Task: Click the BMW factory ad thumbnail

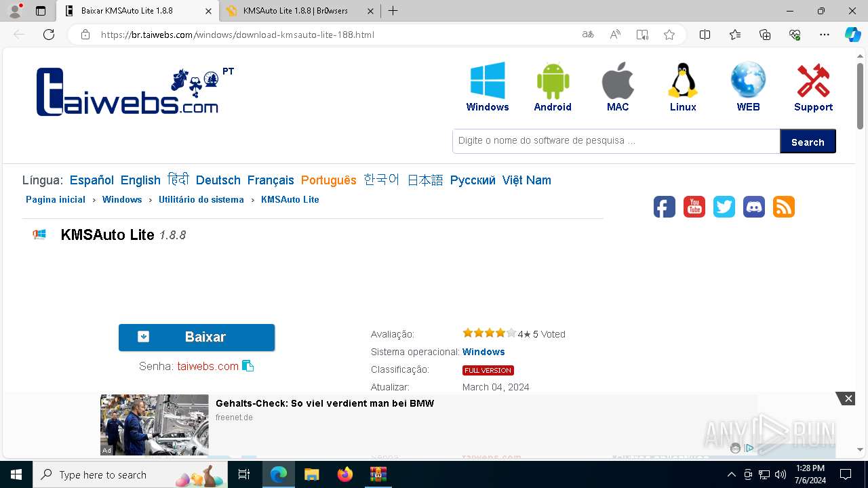Action: pyautogui.click(x=155, y=425)
